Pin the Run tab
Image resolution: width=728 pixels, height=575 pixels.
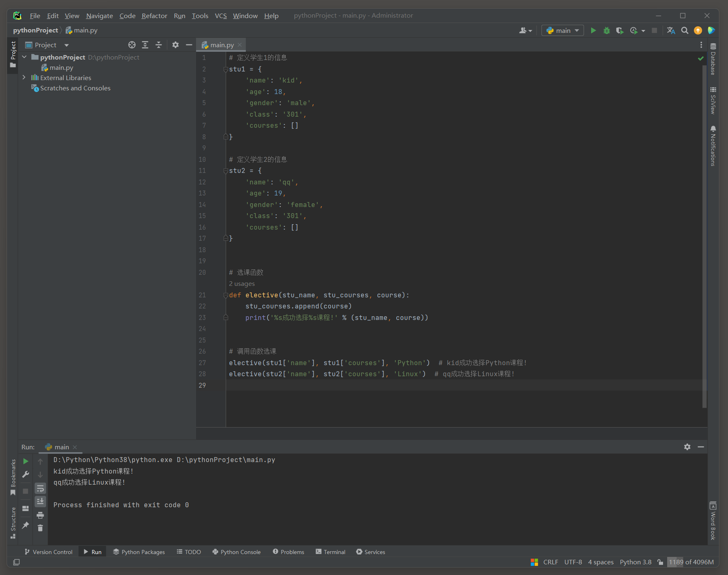[25, 525]
